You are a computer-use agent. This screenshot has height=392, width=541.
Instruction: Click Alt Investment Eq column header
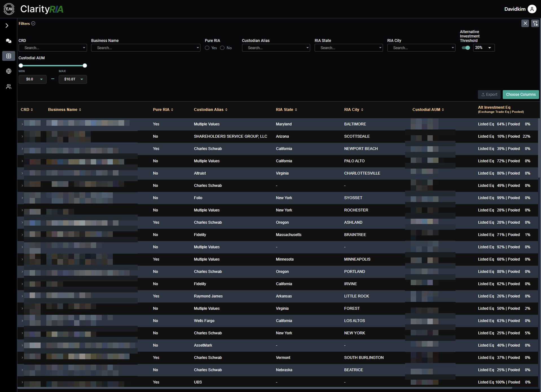tap(501, 109)
